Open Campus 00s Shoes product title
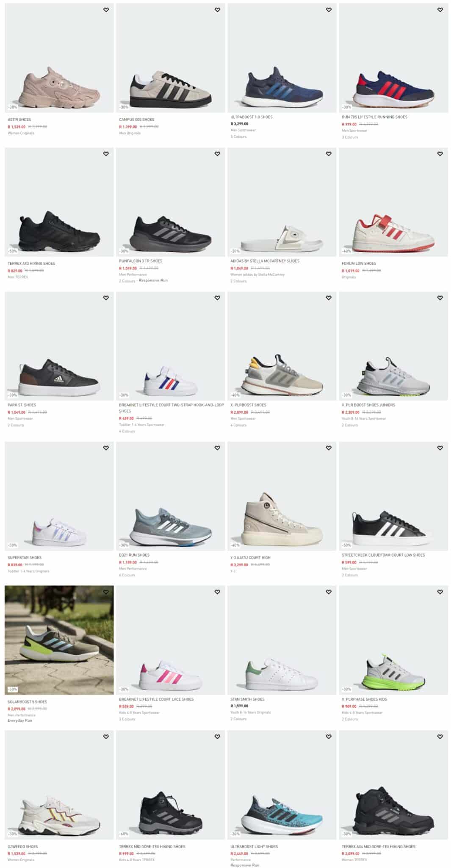451x868 pixels. pyautogui.click(x=137, y=120)
